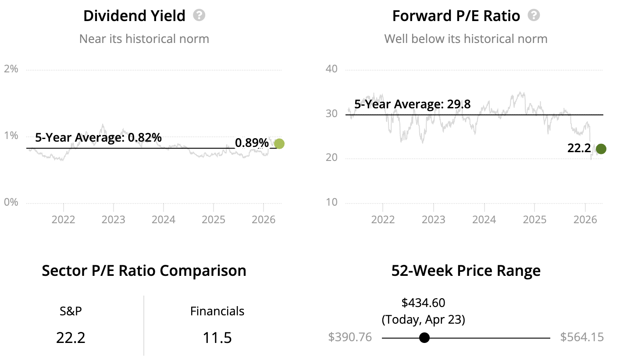Viewport: 620px width, 364px height.
Task: Click the Financials sector P/E value 11.5
Action: (217, 338)
